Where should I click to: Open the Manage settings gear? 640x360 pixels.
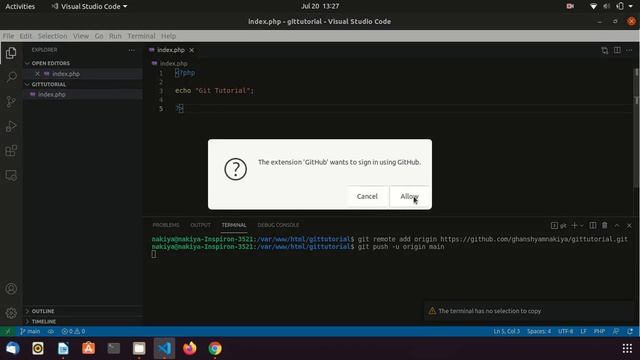coord(11,313)
